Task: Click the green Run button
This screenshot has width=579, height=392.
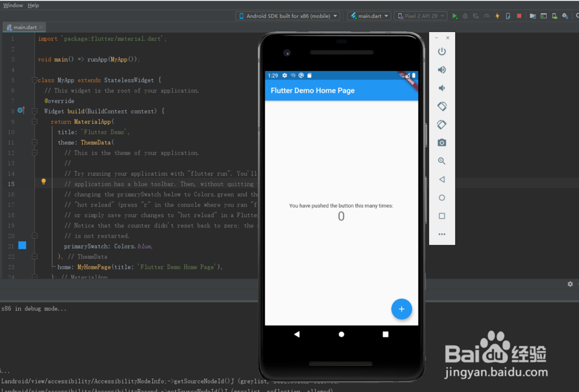Action: 455,16
